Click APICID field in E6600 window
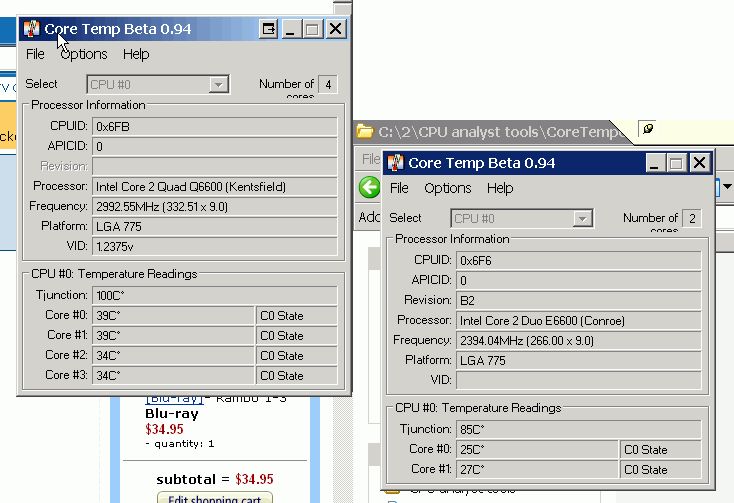 [579, 280]
